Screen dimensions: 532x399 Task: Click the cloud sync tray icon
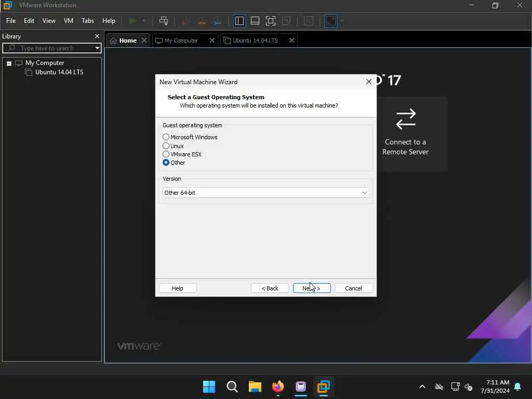coord(439,387)
